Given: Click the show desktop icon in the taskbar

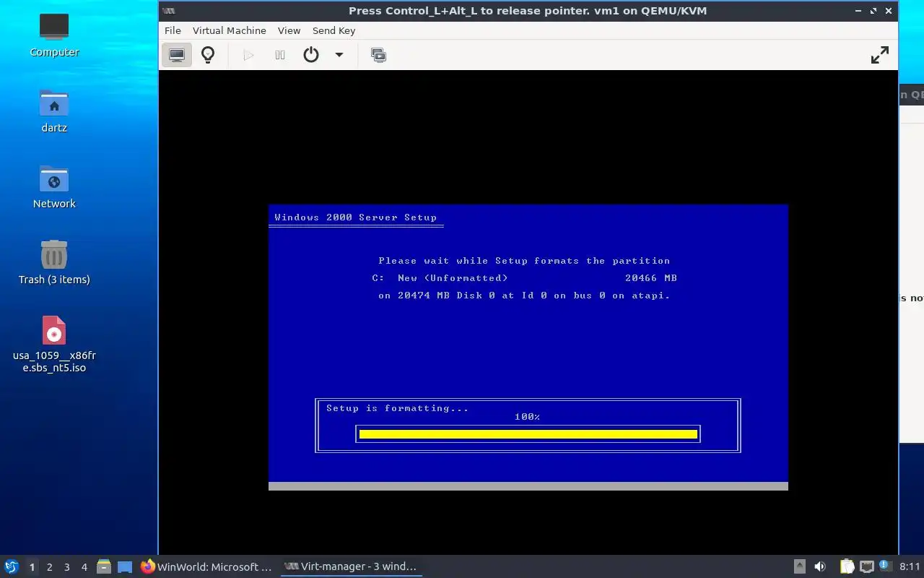Looking at the screenshot, I should (x=125, y=567).
